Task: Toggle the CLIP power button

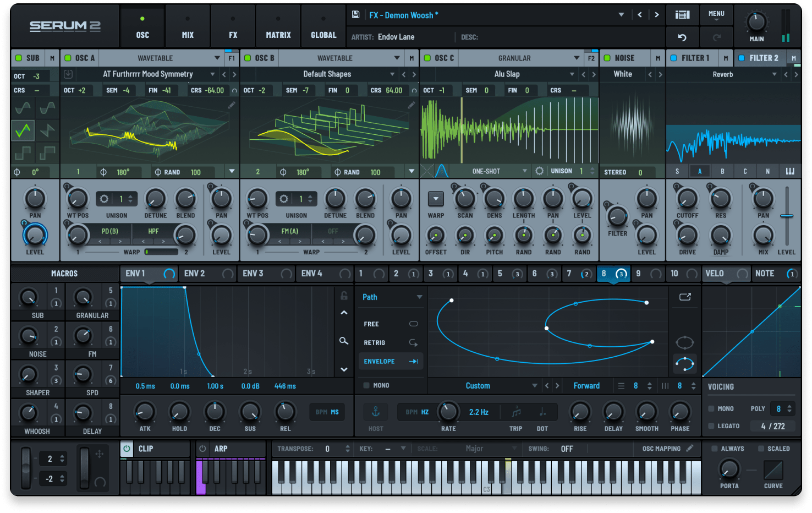Action: tap(127, 448)
